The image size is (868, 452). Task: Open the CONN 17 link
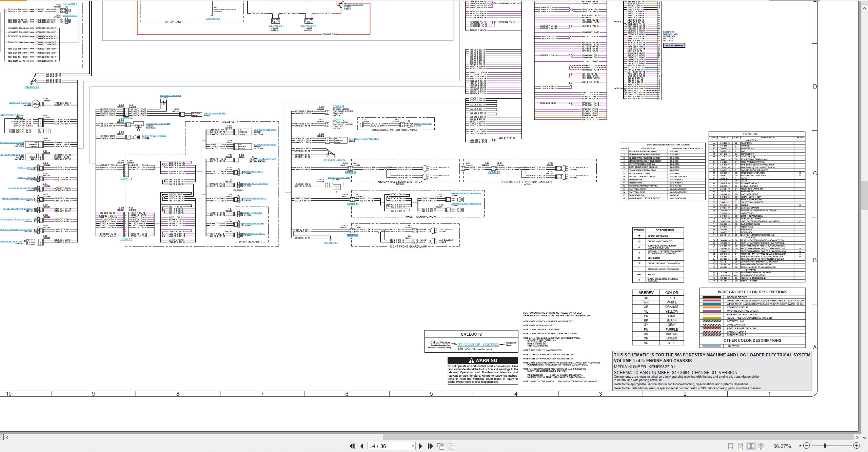[x=338, y=106]
